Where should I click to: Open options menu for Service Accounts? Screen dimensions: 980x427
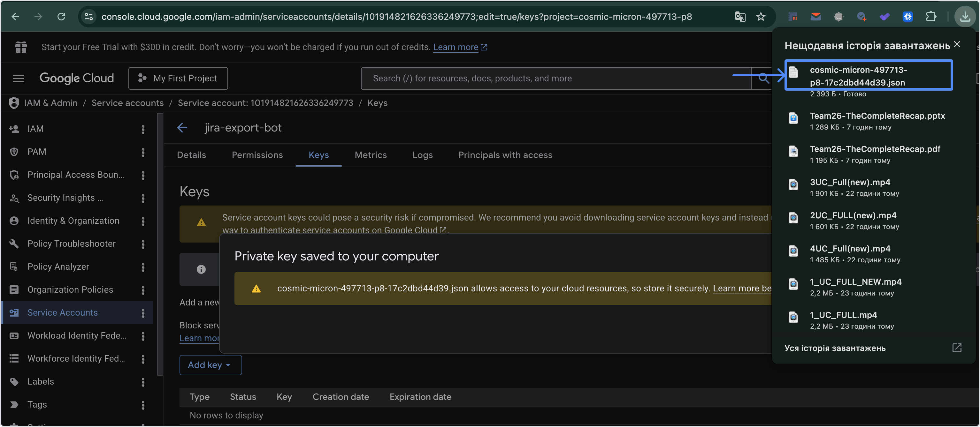click(143, 313)
